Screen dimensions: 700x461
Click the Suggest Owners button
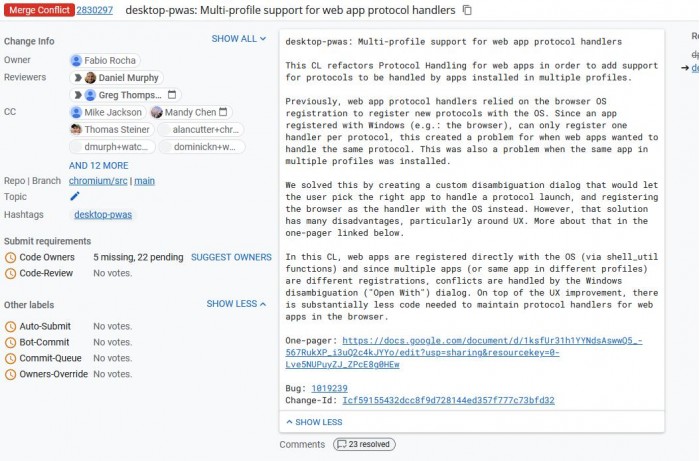231,257
